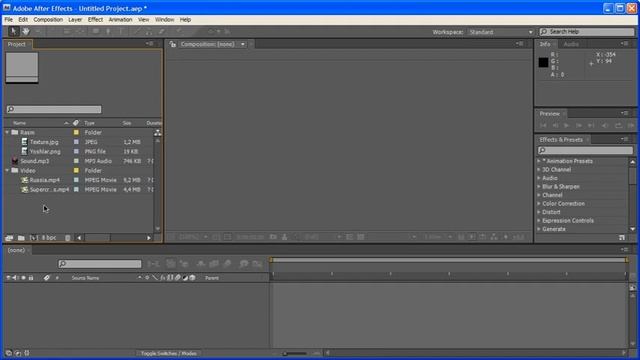Click Texture.jpg file icon

[x=24, y=142]
